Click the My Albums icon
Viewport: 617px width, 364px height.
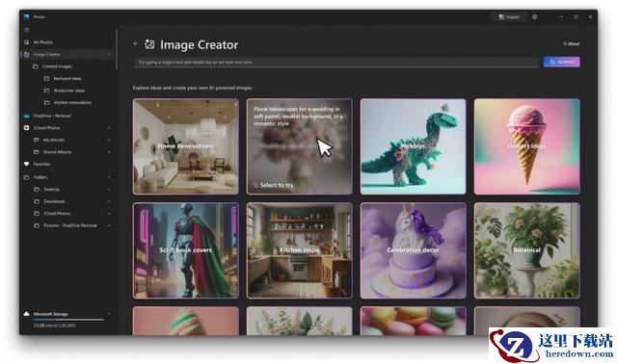[37, 140]
